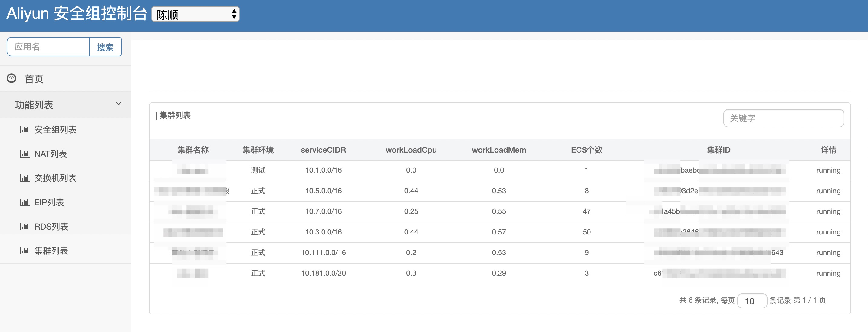Click the 10.7.0.0/16 CIDR cell
Viewport: 868px width, 332px height.
tap(324, 211)
